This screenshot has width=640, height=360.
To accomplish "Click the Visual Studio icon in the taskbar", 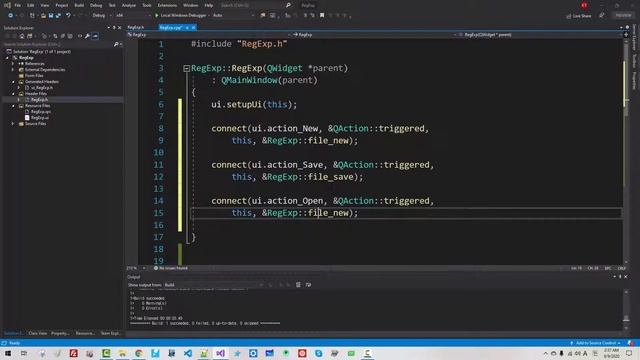I will [220, 353].
